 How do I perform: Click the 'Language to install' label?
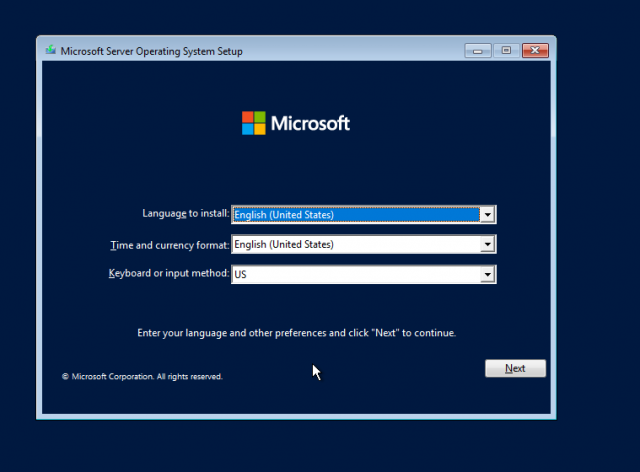[186, 214]
